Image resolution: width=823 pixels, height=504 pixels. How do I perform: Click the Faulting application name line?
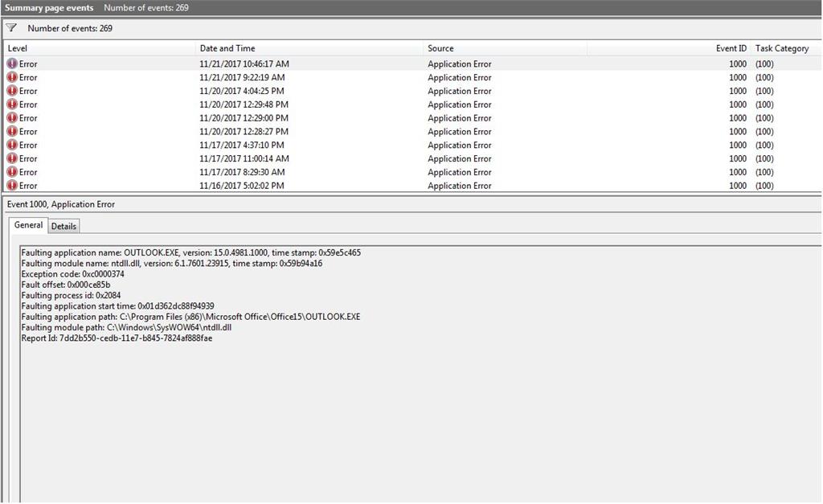pyautogui.click(x=190, y=252)
